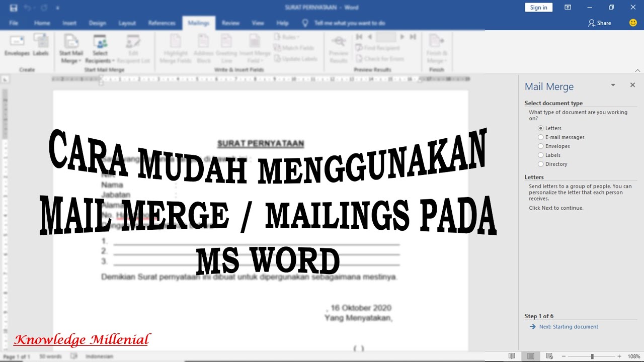The image size is (644, 362).
Task: Switch to the Review tab
Action: point(230,23)
